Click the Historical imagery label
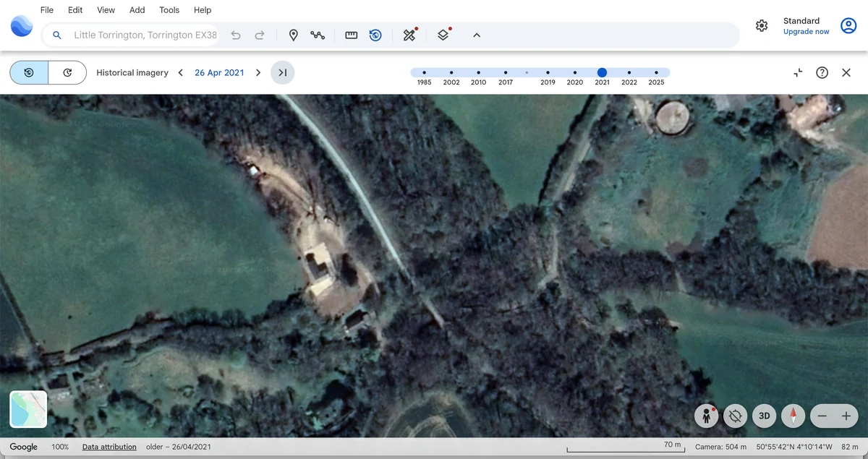The height and width of the screenshot is (459, 868). pos(132,72)
